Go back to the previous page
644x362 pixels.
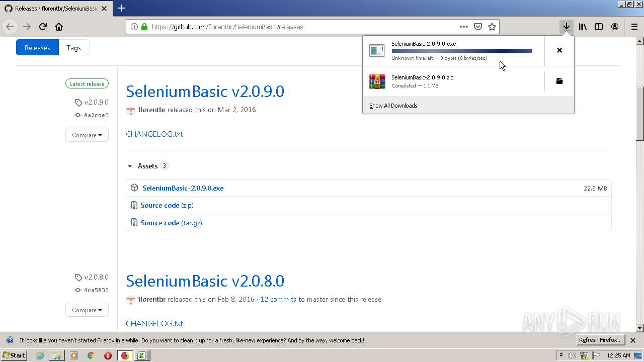click(10, 27)
